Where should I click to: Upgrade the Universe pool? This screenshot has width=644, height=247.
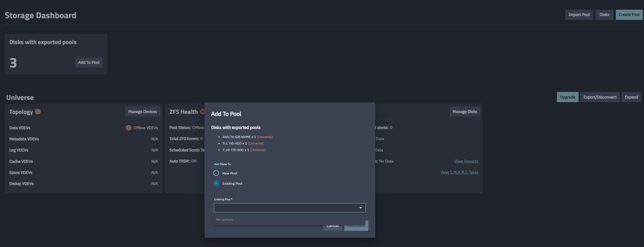click(x=567, y=97)
